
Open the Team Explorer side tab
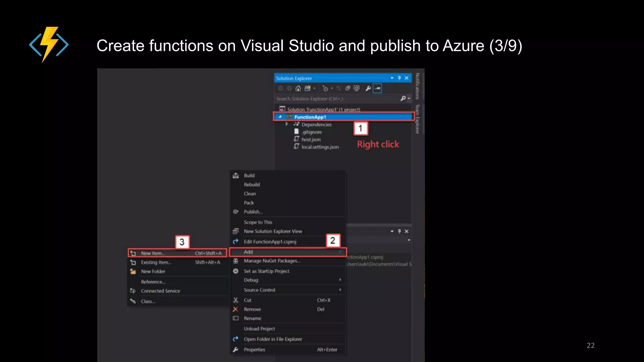(418, 119)
